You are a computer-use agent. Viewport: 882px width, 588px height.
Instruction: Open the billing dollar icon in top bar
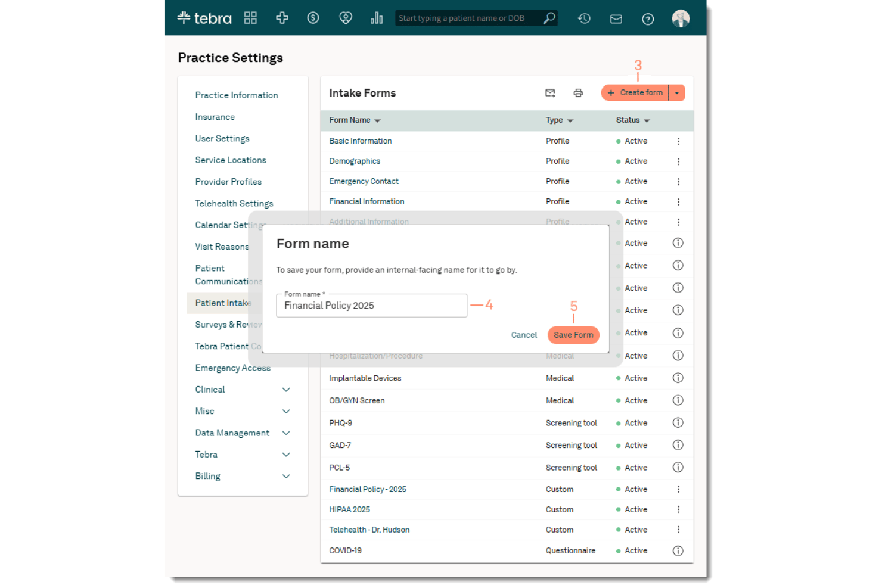point(313,18)
